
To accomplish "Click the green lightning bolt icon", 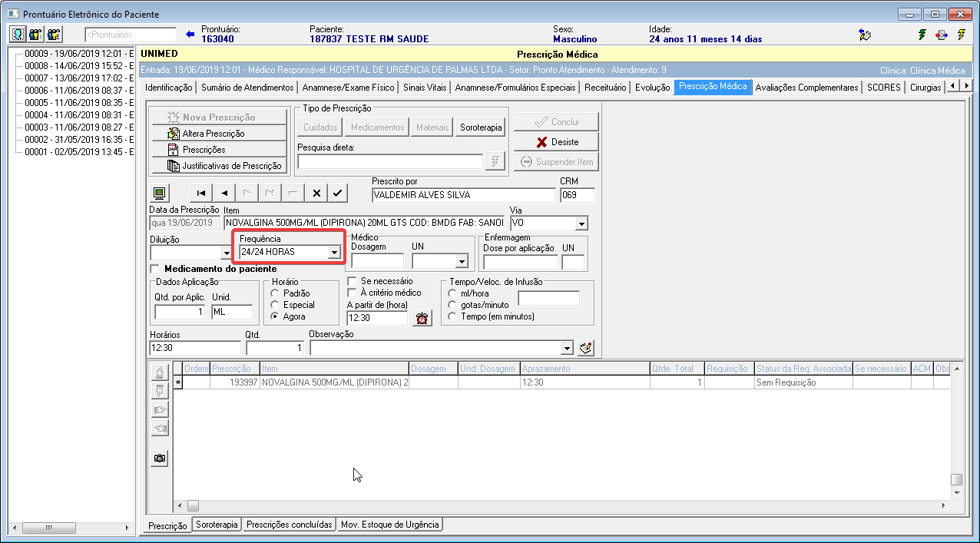I will (922, 35).
